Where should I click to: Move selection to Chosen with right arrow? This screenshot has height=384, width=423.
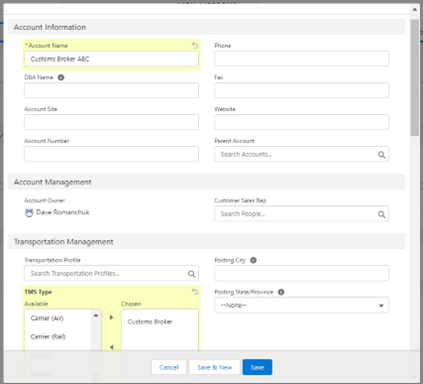click(111, 317)
